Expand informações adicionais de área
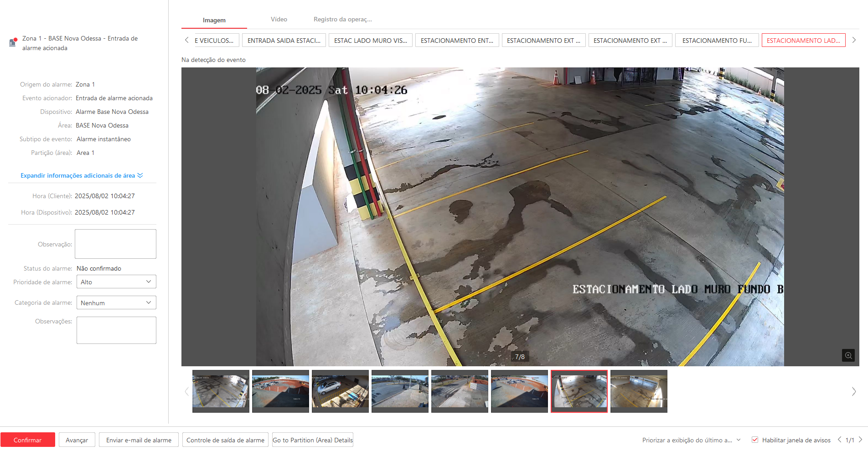 pos(82,175)
